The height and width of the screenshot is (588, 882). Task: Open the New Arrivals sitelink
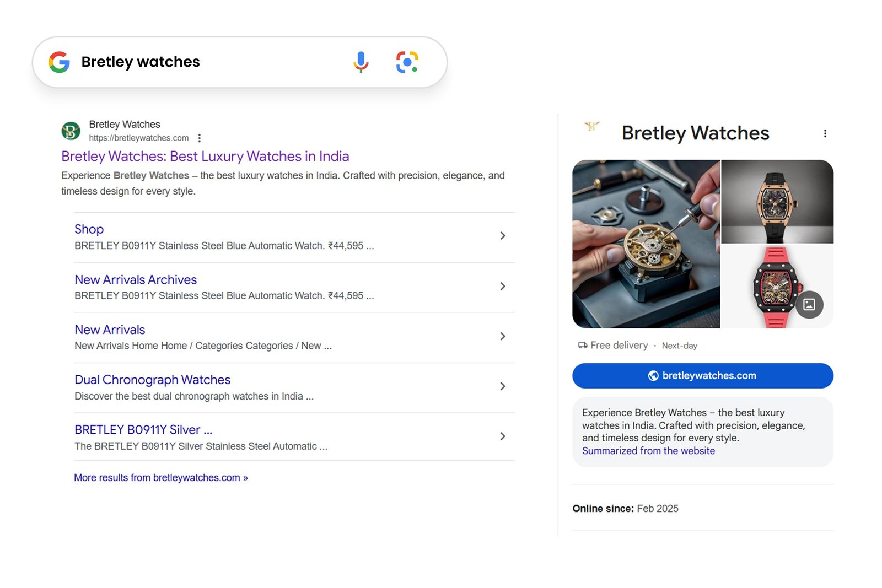click(x=110, y=330)
